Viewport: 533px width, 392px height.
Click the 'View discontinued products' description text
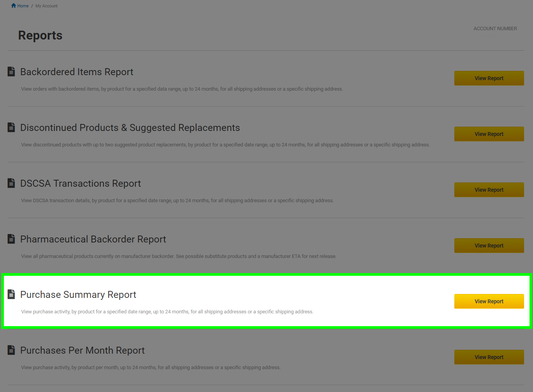[225, 145]
